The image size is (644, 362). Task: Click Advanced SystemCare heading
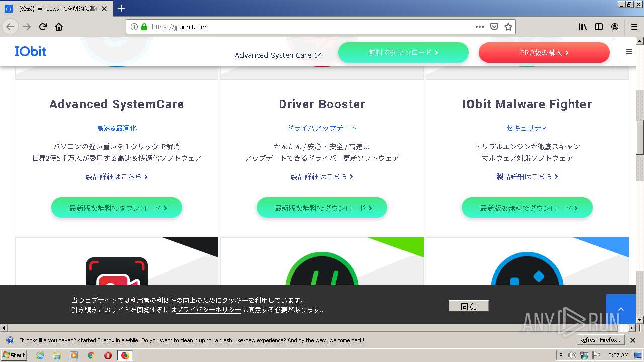coord(117,104)
